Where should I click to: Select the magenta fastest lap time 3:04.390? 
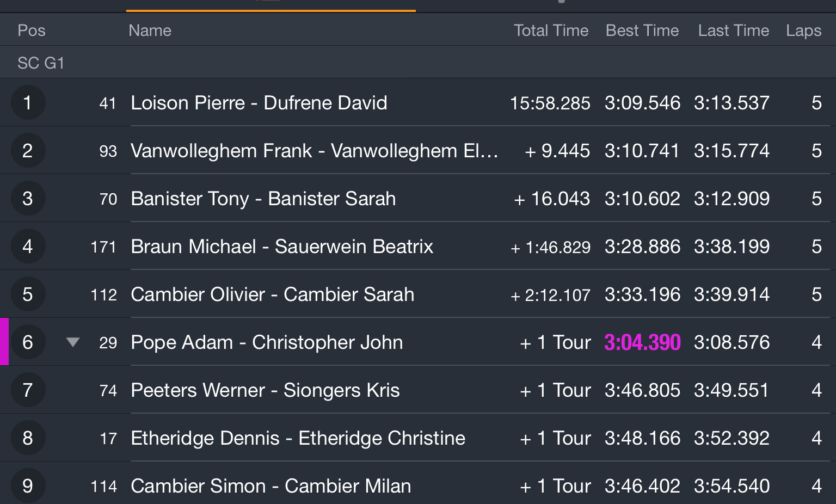pos(642,342)
